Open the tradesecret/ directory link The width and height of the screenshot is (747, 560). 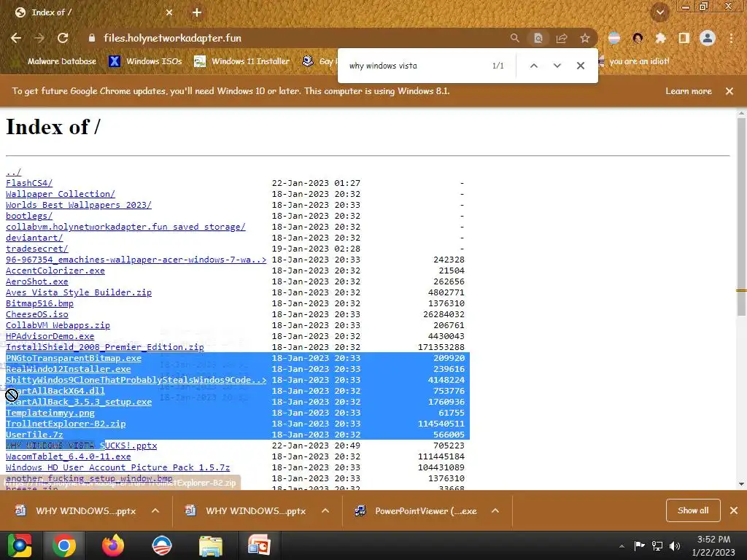[37, 249]
